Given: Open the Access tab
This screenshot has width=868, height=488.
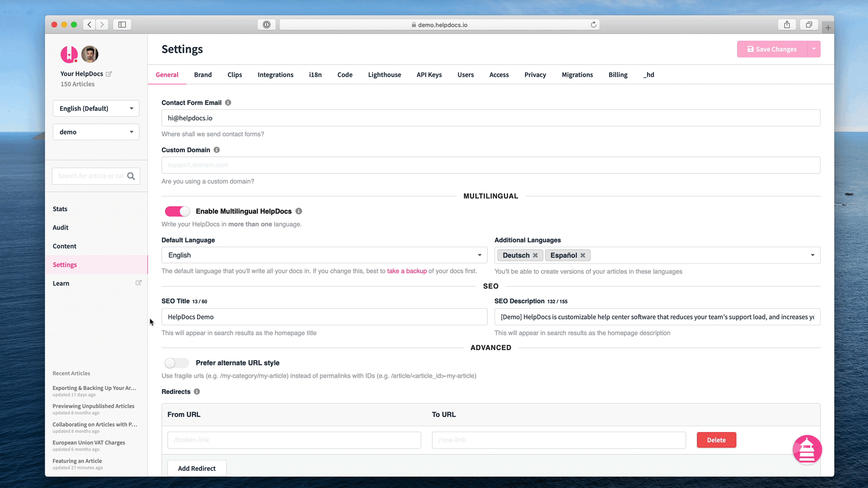Looking at the screenshot, I should (x=499, y=75).
